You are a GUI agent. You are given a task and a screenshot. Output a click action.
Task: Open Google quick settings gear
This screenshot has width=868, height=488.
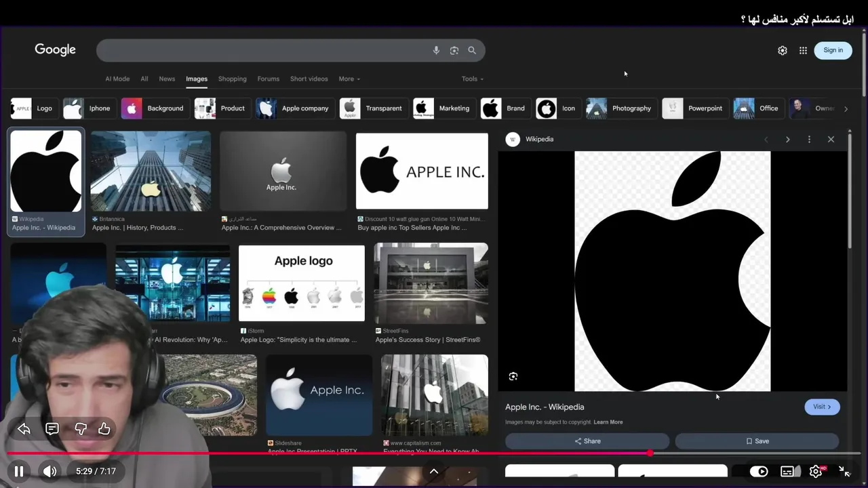[783, 50]
